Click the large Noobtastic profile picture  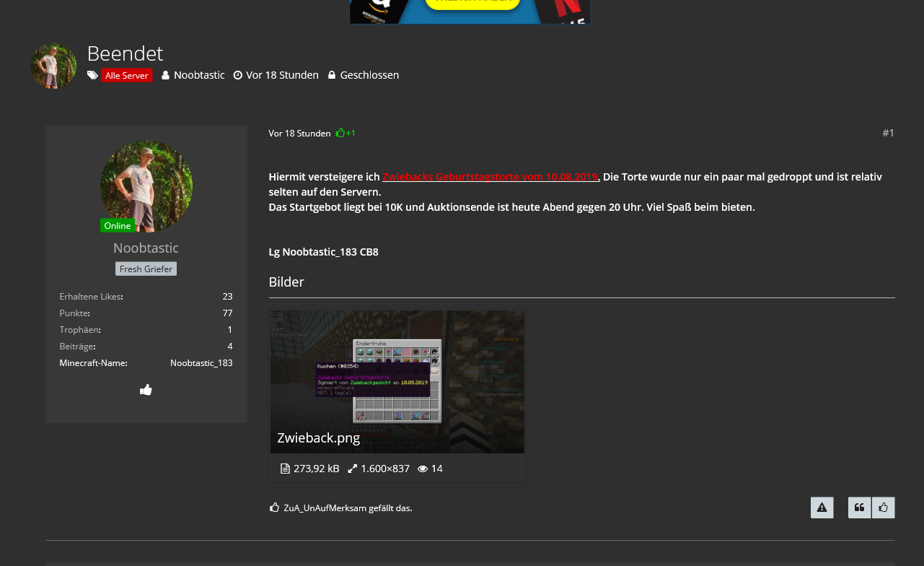tap(146, 186)
